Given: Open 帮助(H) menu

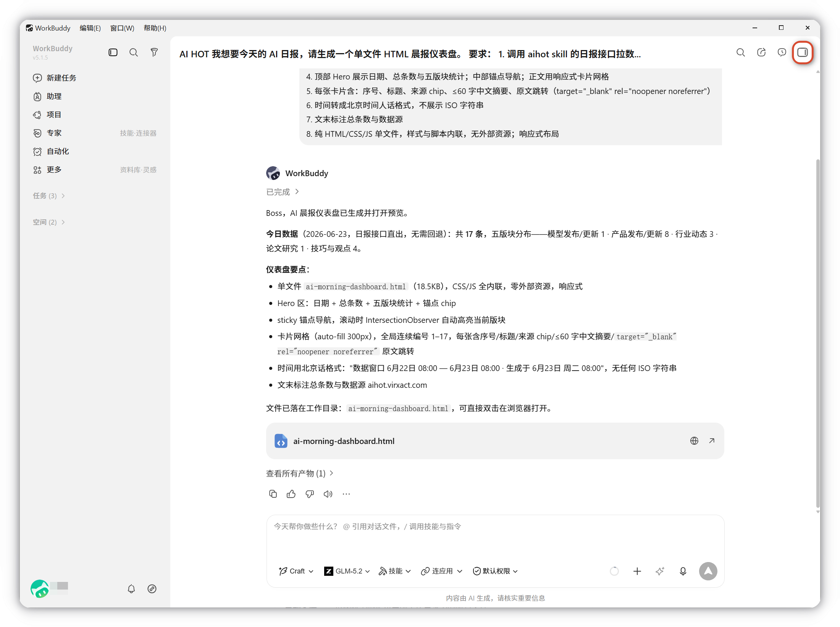Looking at the screenshot, I should (x=155, y=28).
